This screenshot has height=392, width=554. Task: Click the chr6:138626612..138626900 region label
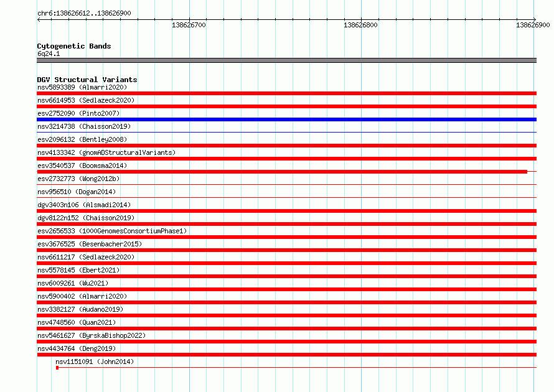coord(84,13)
